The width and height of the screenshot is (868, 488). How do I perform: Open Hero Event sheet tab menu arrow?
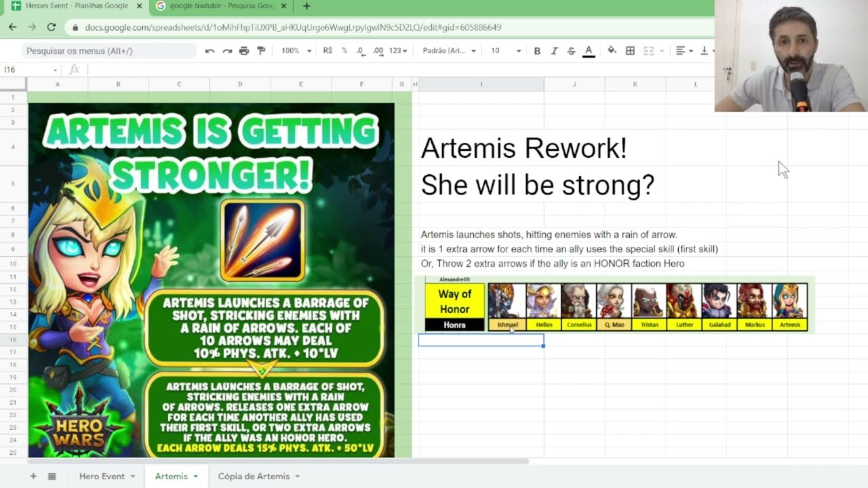point(132,476)
